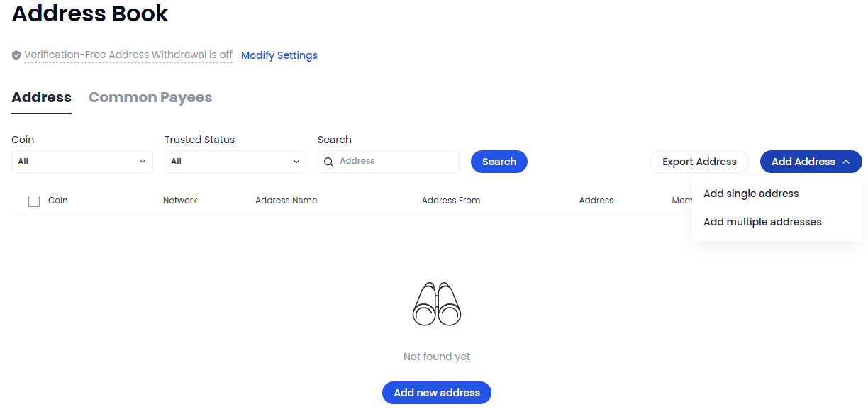Image resolution: width=868 pixels, height=414 pixels.
Task: Open the Modify Settings link
Action: 279,55
